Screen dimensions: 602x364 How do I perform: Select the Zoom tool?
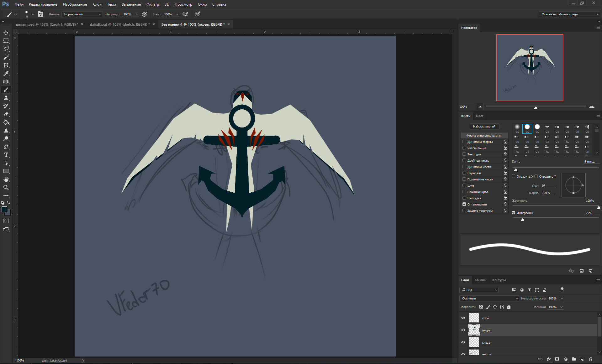[6, 188]
